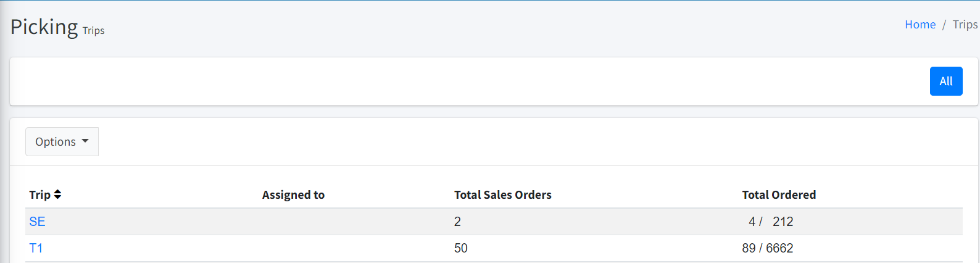The height and width of the screenshot is (263, 980).
Task: Click the Trips breadcrumb item
Action: 965,25
